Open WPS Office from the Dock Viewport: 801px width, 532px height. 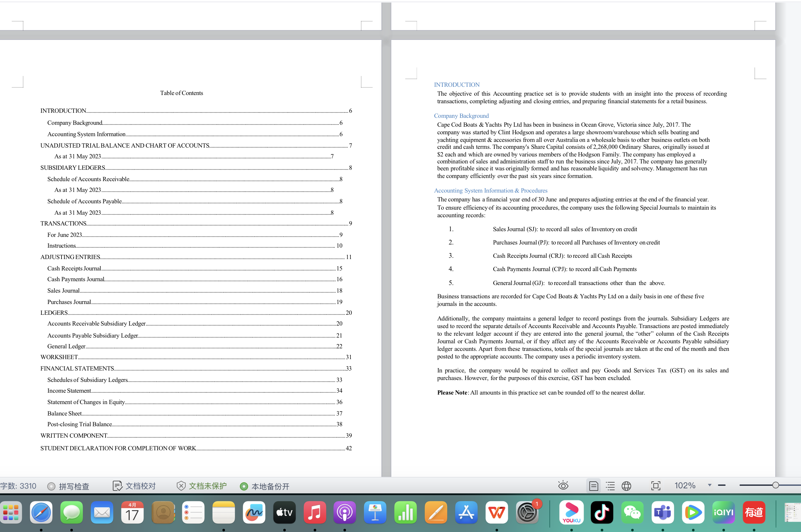point(497,513)
